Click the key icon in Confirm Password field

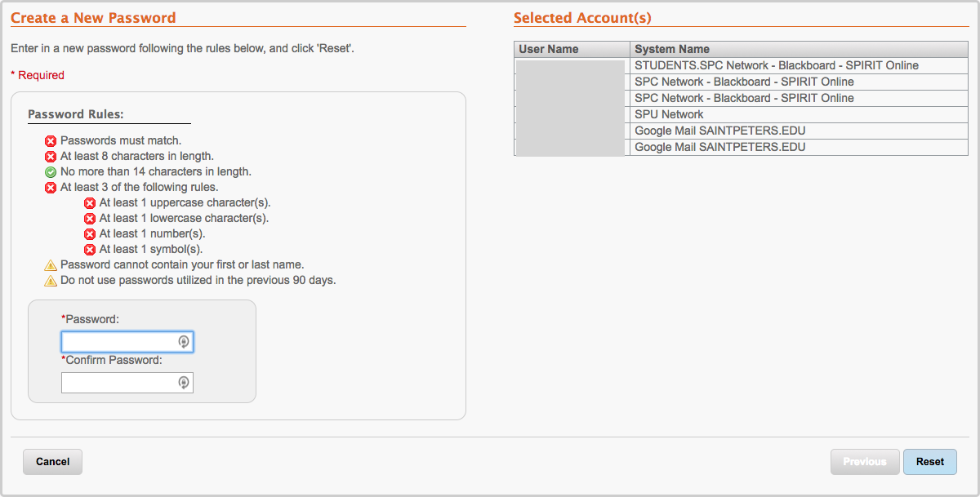[x=184, y=383]
